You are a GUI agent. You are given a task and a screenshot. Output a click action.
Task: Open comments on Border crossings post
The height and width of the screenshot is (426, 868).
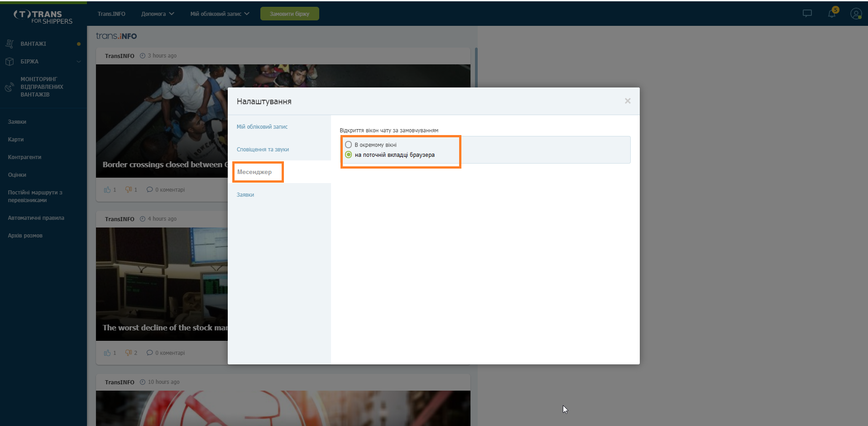pyautogui.click(x=166, y=190)
